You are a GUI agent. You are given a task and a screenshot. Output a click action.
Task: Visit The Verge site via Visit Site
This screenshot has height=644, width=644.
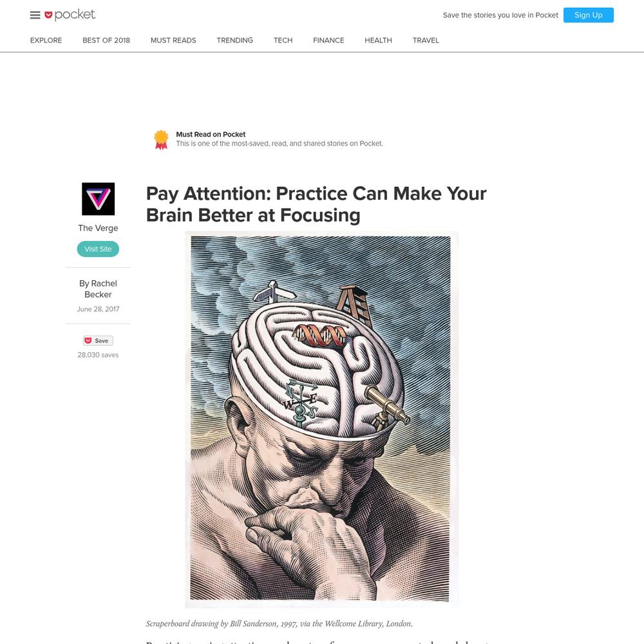tap(98, 249)
